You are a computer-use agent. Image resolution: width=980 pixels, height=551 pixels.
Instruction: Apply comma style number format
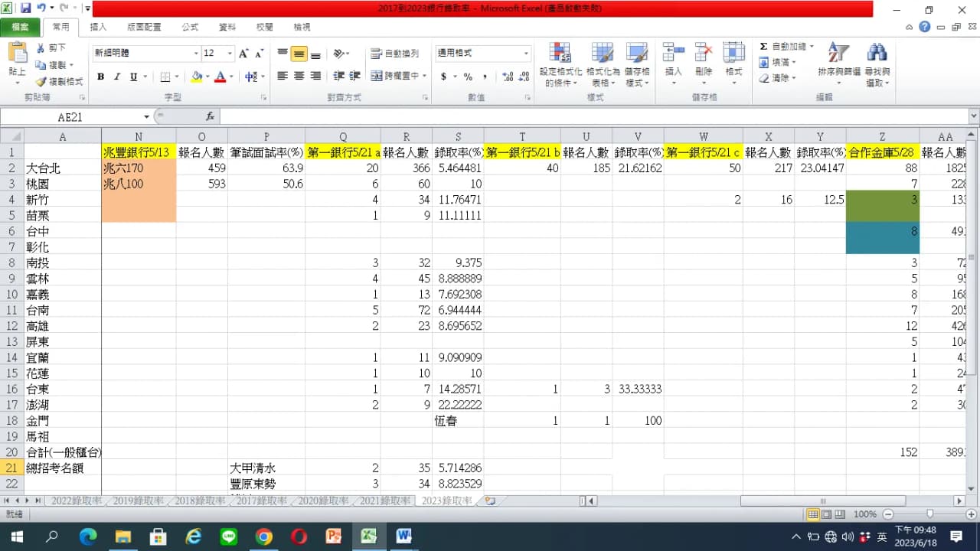pyautogui.click(x=485, y=77)
